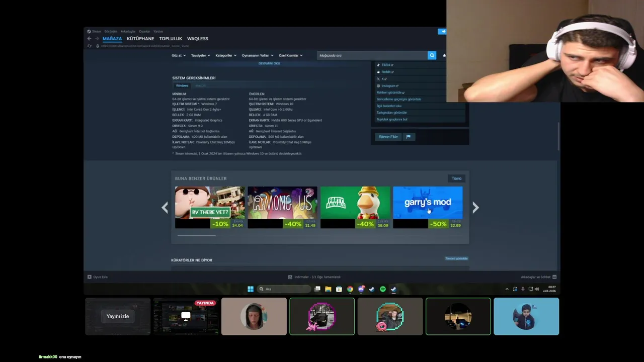Click DEVAMINI OKU link
The height and width of the screenshot is (362, 644).
(269, 63)
